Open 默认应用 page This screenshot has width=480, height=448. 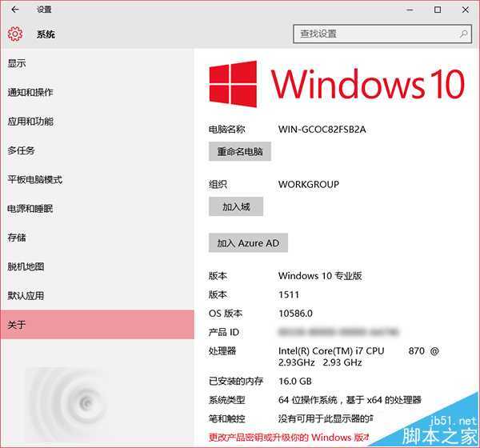pos(97,296)
